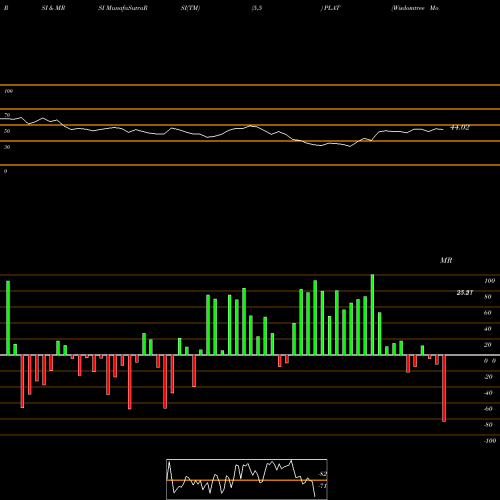Click the MR axis label -80
Screen dimensions: 500x500
488,425
